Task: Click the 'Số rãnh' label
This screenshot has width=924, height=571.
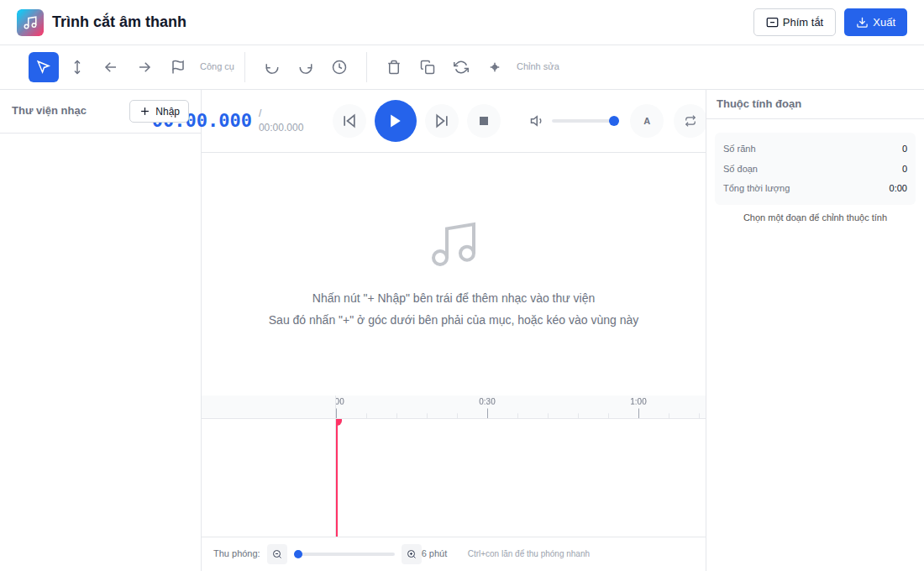Action: point(739,149)
